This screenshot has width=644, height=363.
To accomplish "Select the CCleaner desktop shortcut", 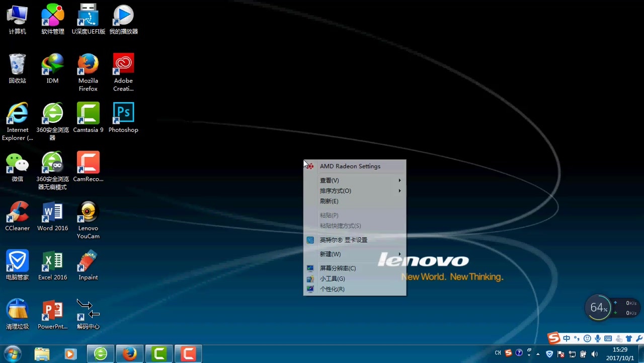I will tap(17, 216).
